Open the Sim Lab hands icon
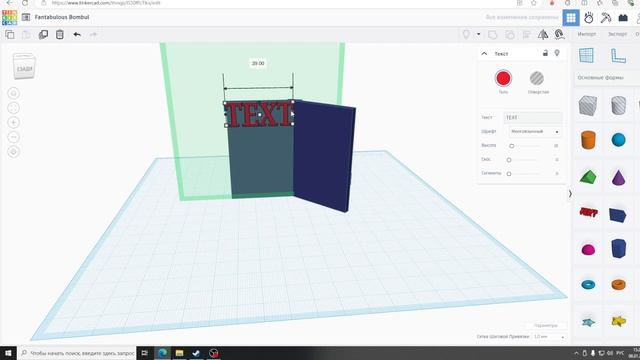640x360 pixels. (589, 18)
